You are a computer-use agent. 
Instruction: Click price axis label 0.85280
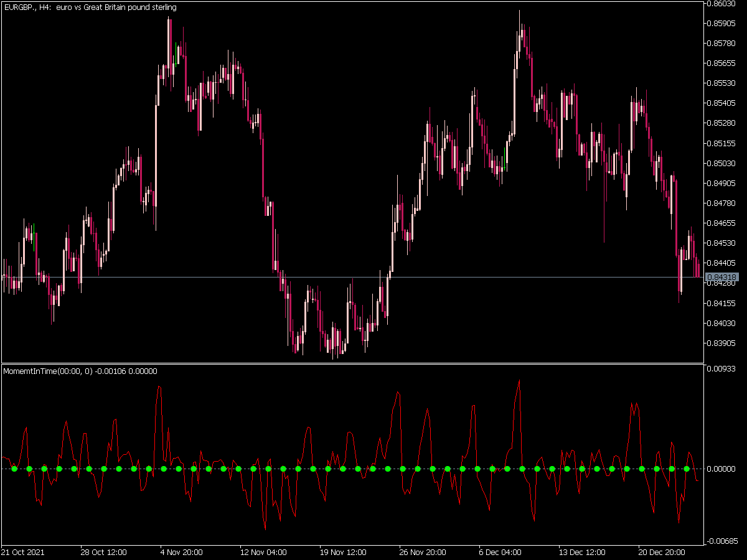(x=722, y=123)
